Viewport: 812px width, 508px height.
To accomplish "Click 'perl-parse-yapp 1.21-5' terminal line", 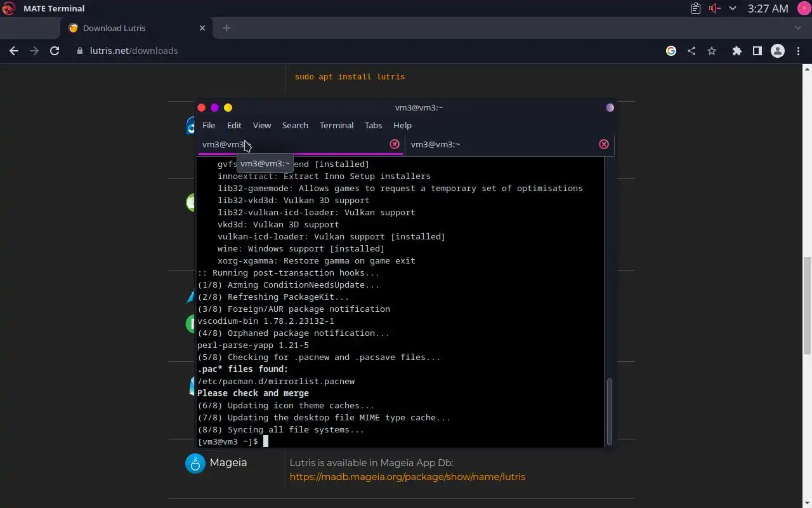I will (253, 345).
